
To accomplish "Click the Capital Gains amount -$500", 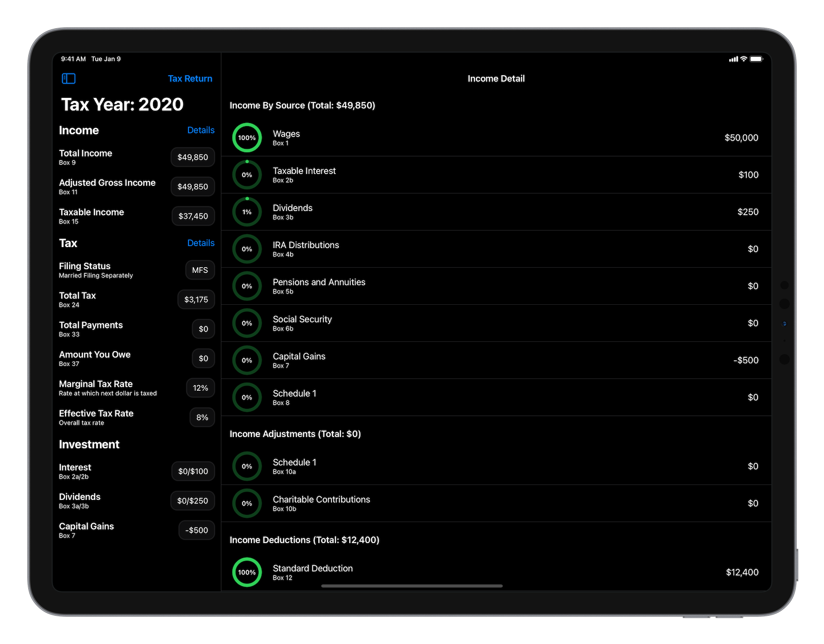I will 746,360.
